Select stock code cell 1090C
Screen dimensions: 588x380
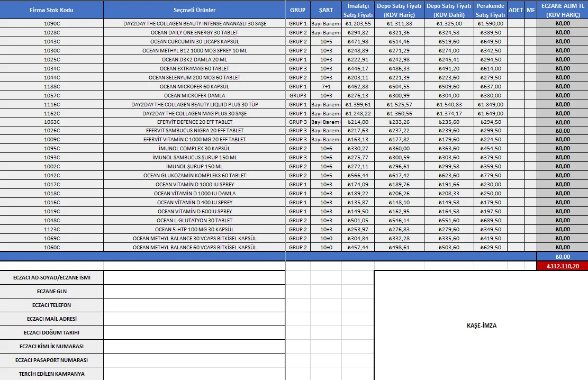tap(52, 23)
